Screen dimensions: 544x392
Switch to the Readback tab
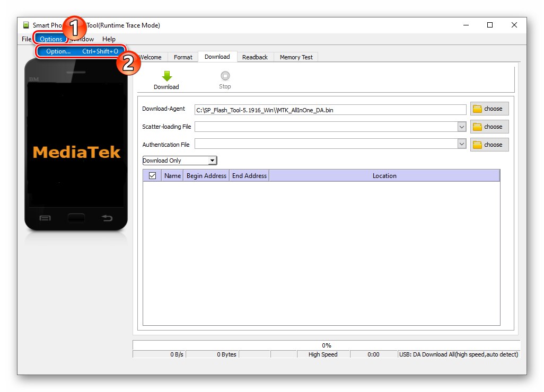coord(255,57)
